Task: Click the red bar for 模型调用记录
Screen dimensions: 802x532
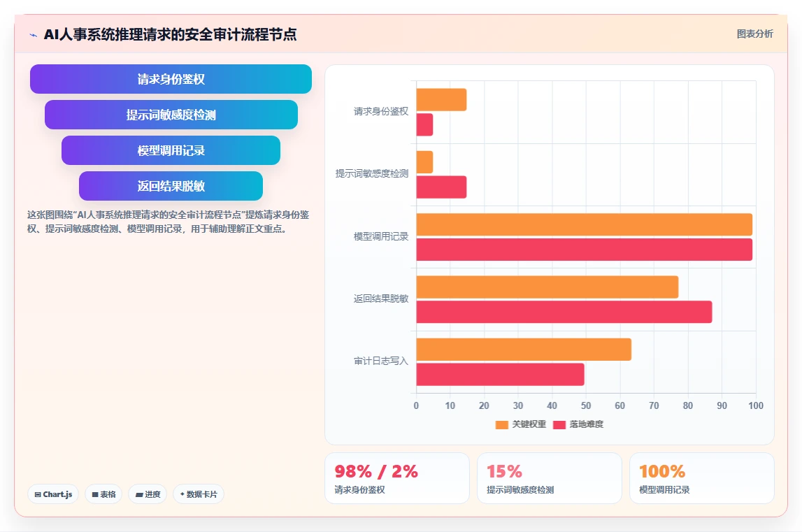Action: click(584, 250)
